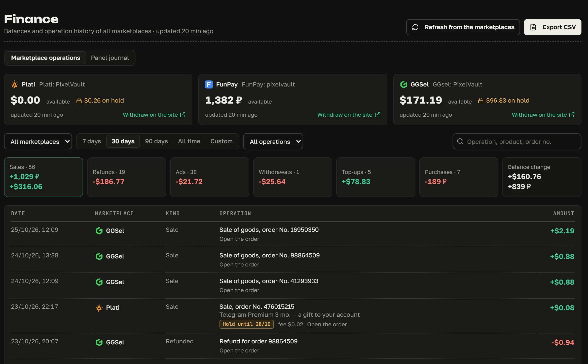Click the lock icon beside $0.26 on hold

(79, 101)
